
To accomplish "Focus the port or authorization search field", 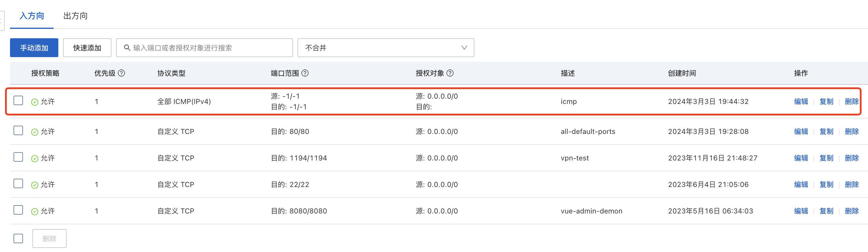I will pyautogui.click(x=204, y=48).
